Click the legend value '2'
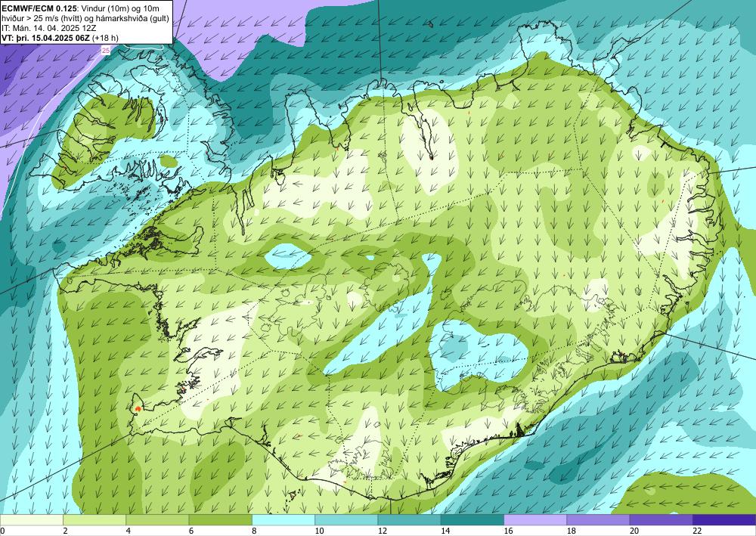 tap(65, 531)
